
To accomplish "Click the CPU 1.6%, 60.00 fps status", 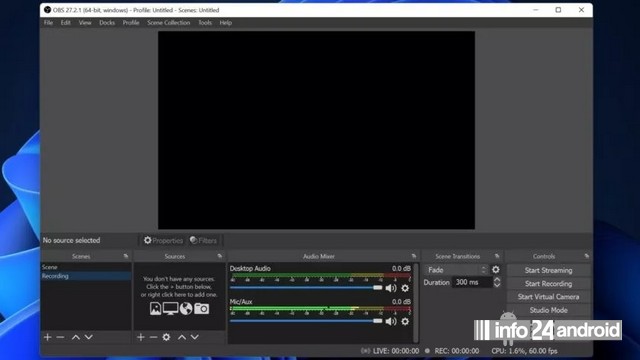I will (524, 351).
